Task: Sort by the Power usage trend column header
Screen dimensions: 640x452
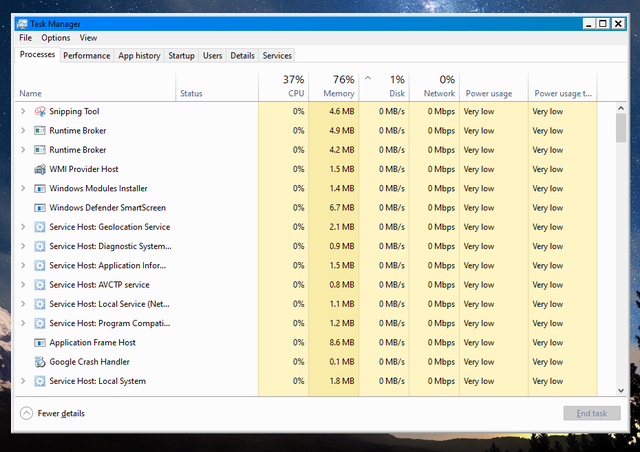Action: tap(563, 87)
